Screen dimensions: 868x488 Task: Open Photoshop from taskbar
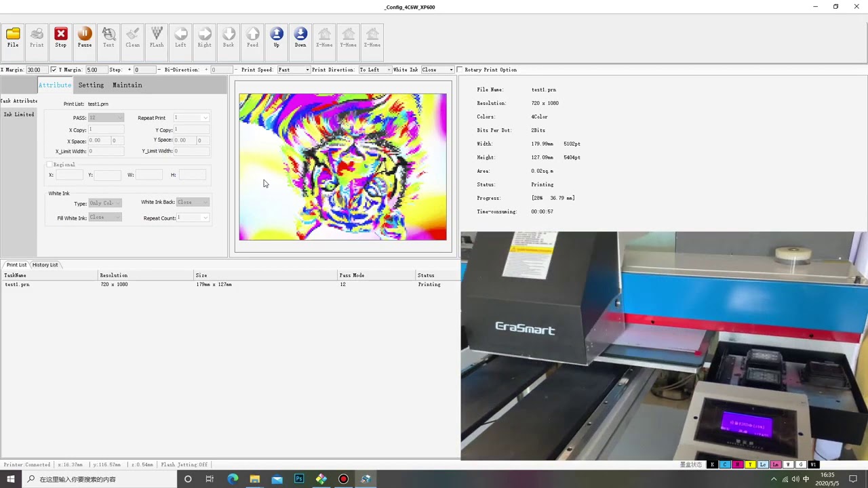[x=299, y=479]
